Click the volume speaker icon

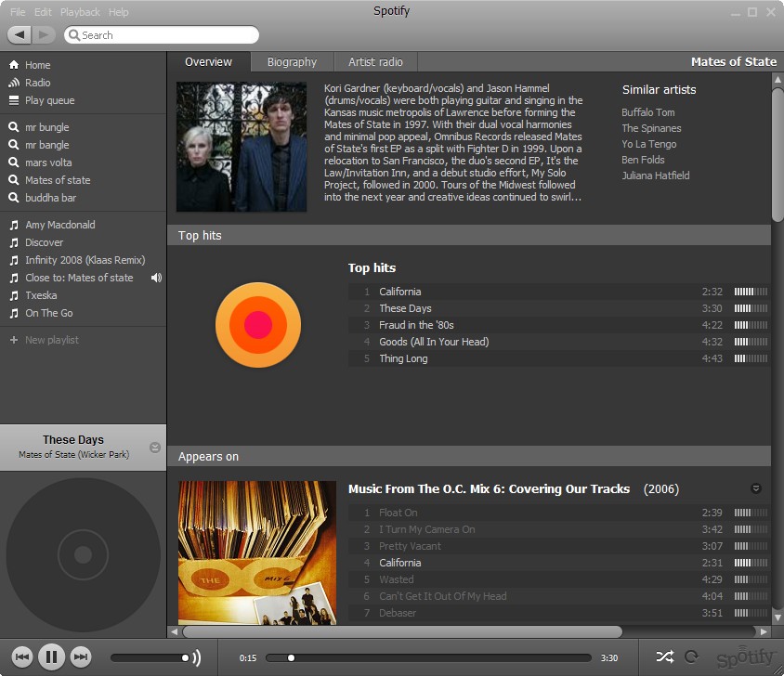pyautogui.click(x=197, y=657)
